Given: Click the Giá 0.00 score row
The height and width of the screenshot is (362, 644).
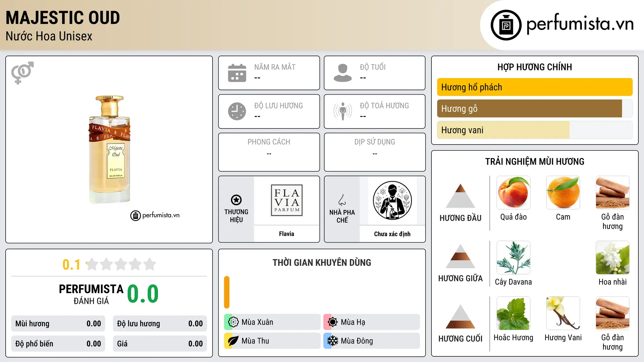Looking at the screenshot, I should (160, 344).
